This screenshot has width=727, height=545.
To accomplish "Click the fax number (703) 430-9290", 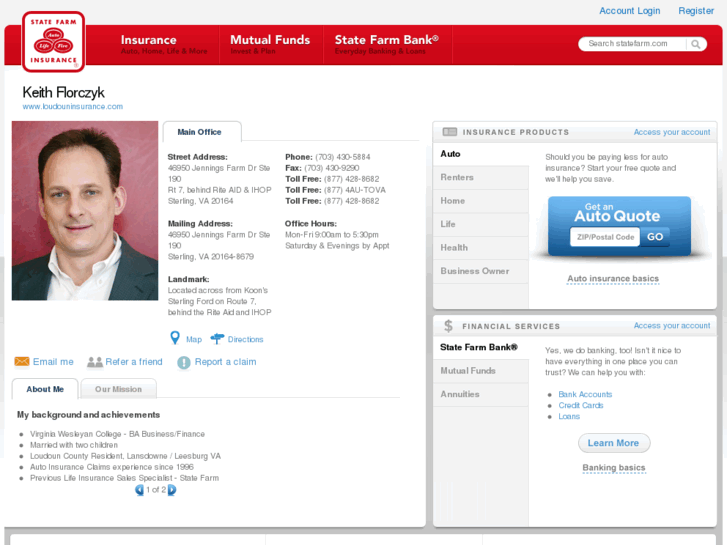I will click(x=332, y=168).
